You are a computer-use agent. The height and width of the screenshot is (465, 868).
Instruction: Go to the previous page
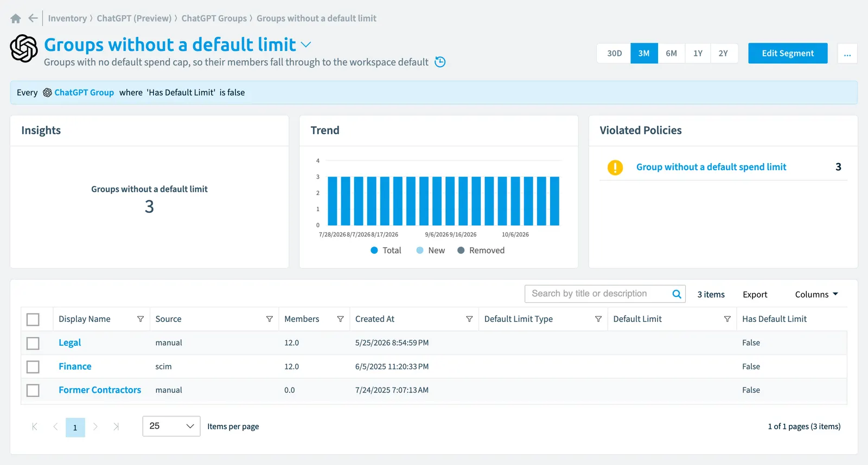[55, 427]
